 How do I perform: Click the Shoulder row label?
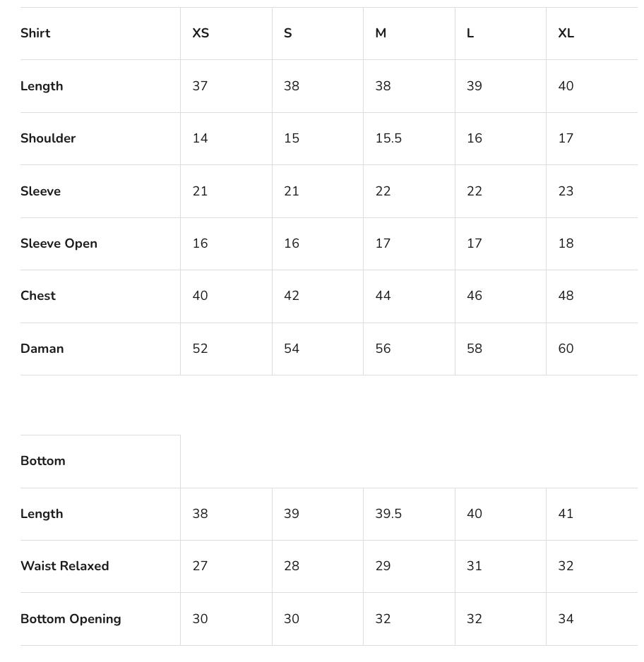(x=48, y=138)
